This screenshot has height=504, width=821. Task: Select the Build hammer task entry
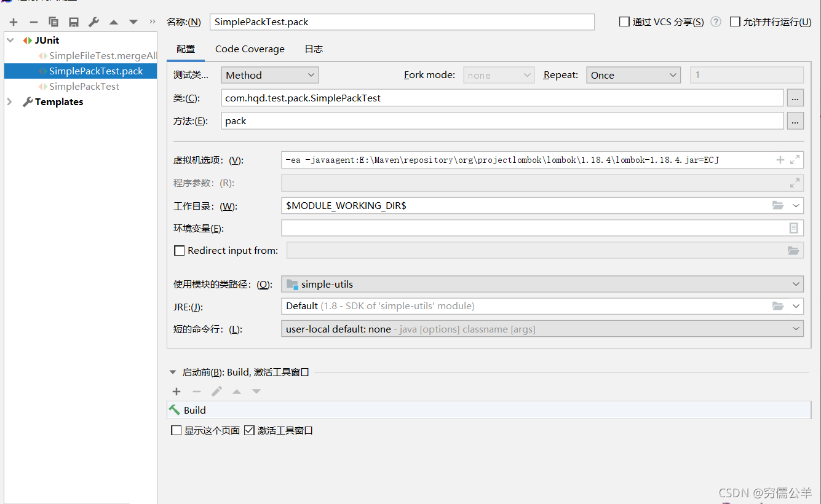point(489,410)
